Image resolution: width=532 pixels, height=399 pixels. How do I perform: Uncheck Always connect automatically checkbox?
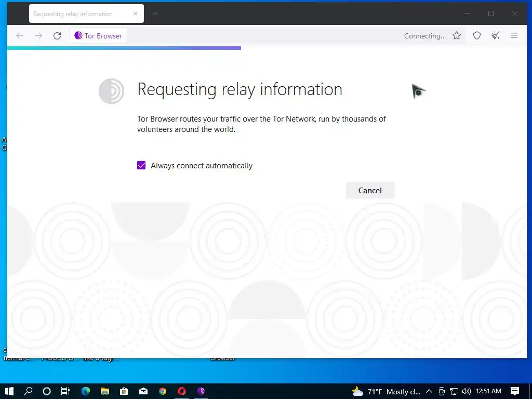coord(141,165)
